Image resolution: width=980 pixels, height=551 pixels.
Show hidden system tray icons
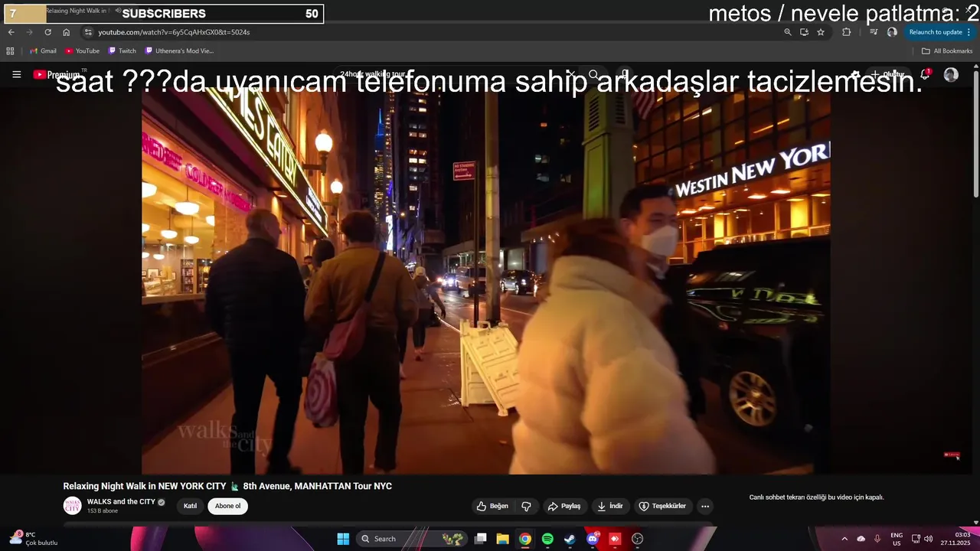844,539
